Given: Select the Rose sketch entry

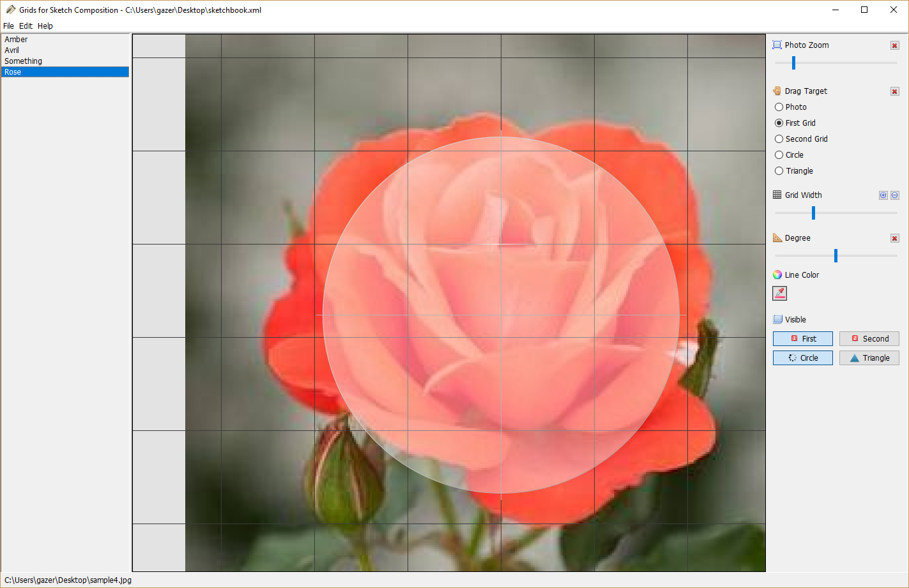Looking at the screenshot, I should pyautogui.click(x=65, y=72).
